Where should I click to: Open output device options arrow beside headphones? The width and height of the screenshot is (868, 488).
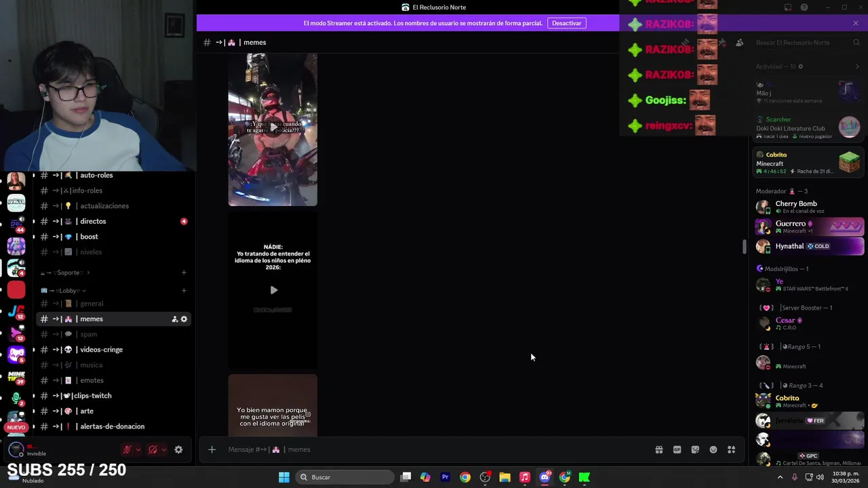(163, 449)
